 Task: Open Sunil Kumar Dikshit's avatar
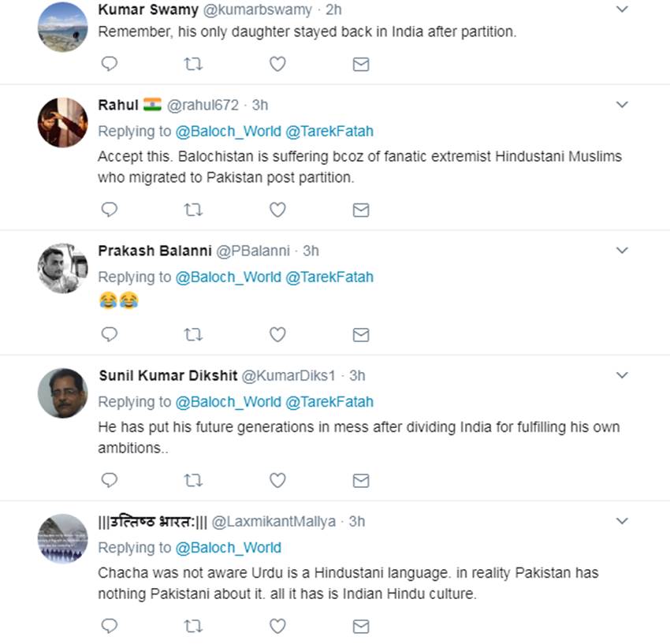62,393
